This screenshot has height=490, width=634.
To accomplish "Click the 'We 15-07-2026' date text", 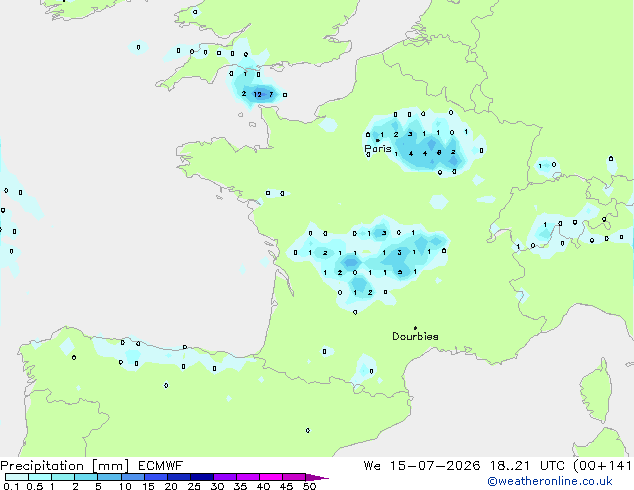I will pos(421,466).
